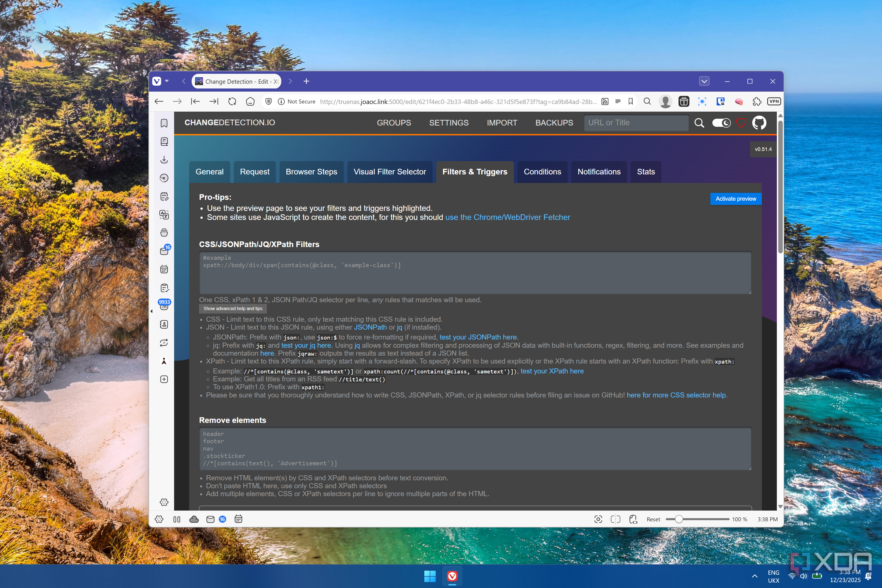Open the Mail panel with 16 badge
The width and height of the screenshot is (882, 588).
coord(165,250)
